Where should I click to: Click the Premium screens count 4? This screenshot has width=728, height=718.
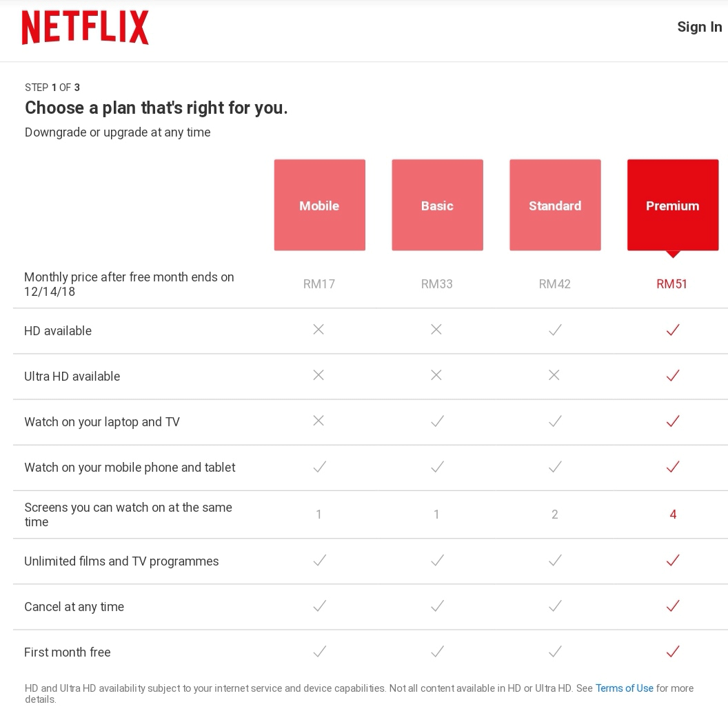coord(673,515)
